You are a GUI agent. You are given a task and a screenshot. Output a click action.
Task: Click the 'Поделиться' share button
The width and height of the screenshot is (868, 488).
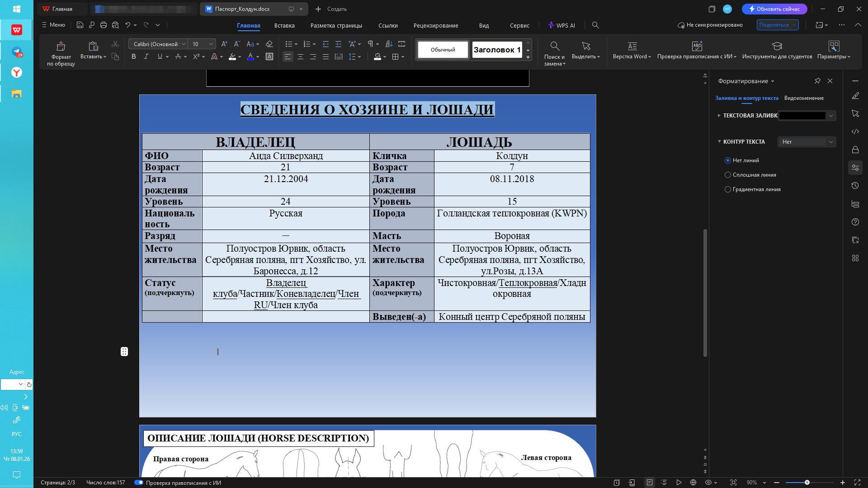click(774, 25)
